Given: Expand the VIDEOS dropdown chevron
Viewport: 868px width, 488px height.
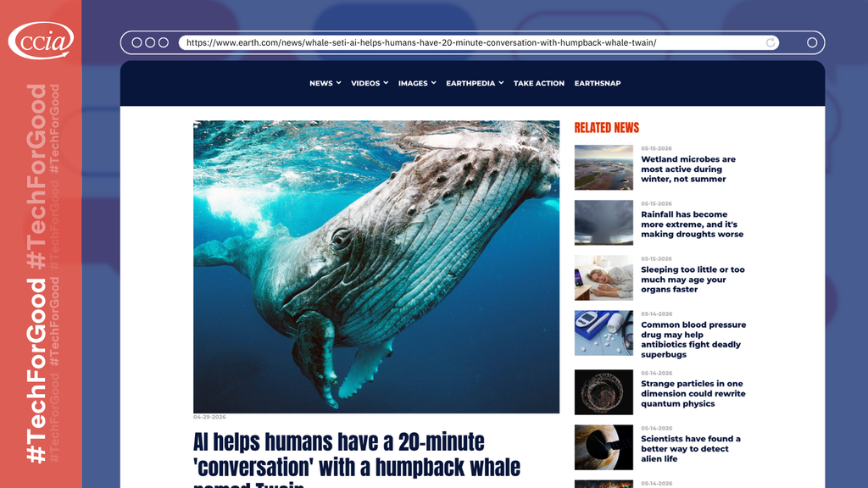Looking at the screenshot, I should (386, 82).
